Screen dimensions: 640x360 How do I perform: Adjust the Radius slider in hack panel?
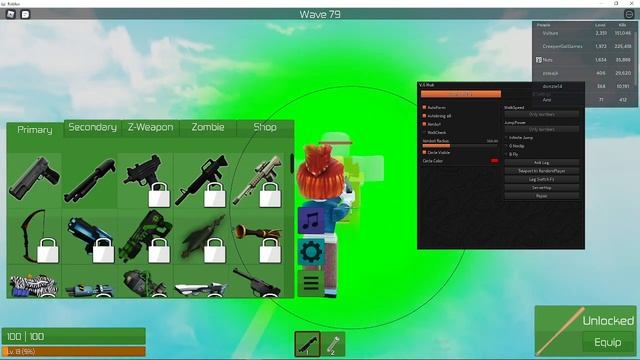click(460, 145)
